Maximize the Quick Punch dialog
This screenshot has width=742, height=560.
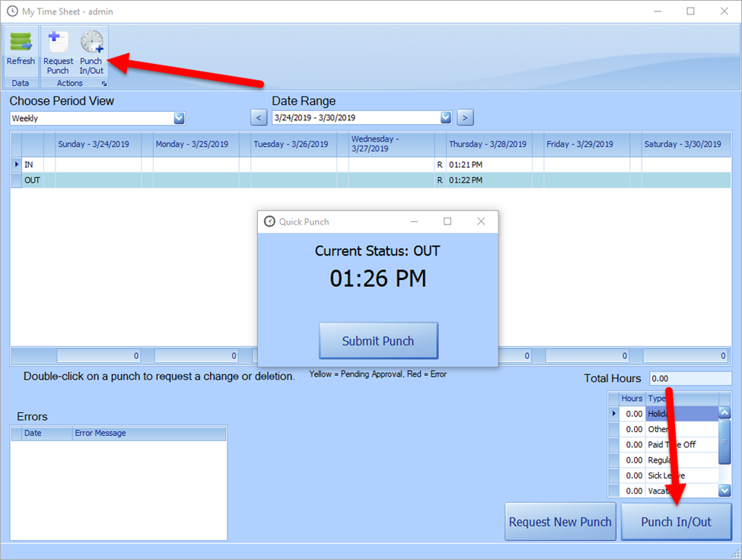[x=447, y=221]
